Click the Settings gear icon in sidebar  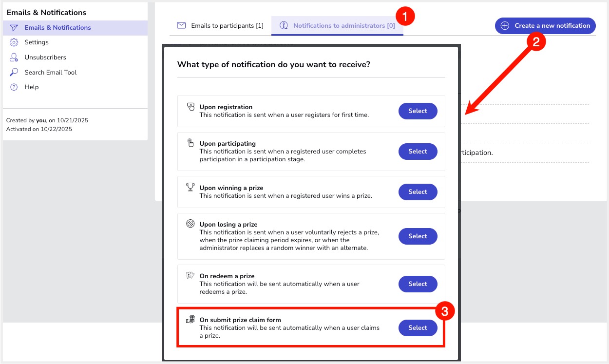coord(14,42)
